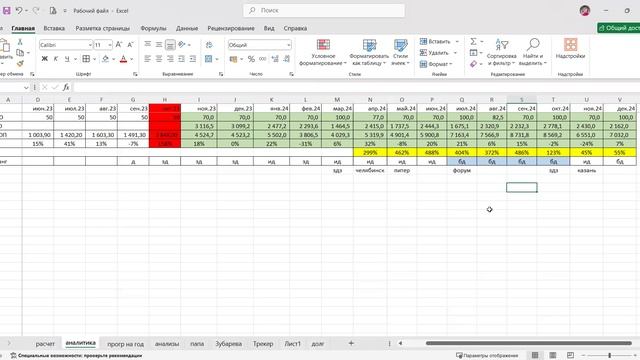640x360 pixels.
Task: Toggle center text horizontally
Action: point(159,59)
